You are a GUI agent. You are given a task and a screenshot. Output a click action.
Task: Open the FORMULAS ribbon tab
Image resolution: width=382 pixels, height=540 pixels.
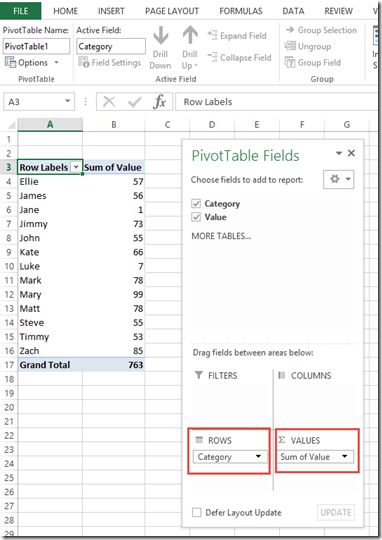(x=241, y=11)
